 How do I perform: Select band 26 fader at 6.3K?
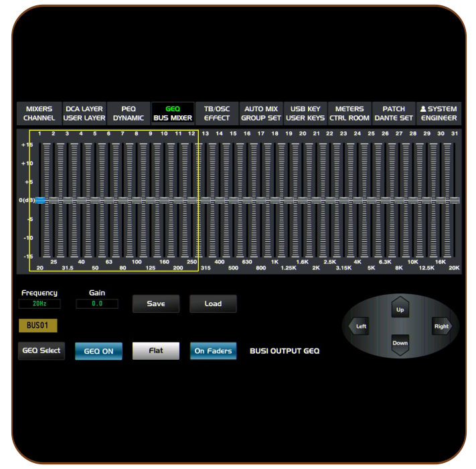click(386, 200)
